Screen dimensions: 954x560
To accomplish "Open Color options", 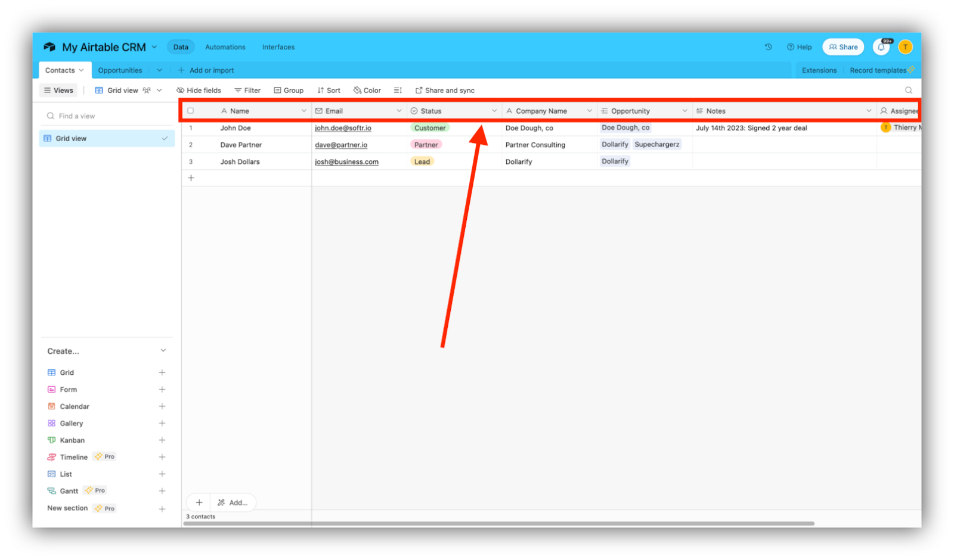I will [x=367, y=91].
